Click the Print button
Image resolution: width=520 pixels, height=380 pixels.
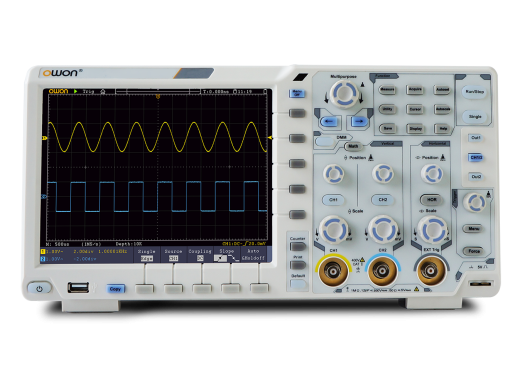point(297,265)
